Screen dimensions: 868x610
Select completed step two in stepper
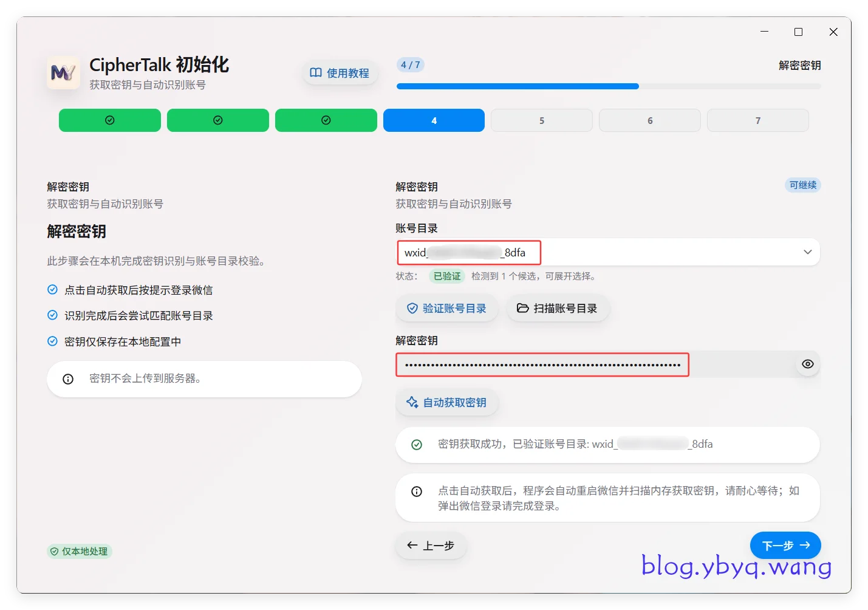click(x=218, y=120)
